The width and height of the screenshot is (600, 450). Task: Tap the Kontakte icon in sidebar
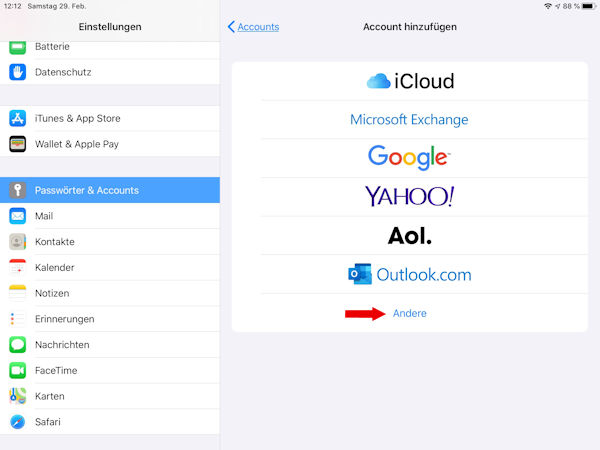click(x=17, y=242)
